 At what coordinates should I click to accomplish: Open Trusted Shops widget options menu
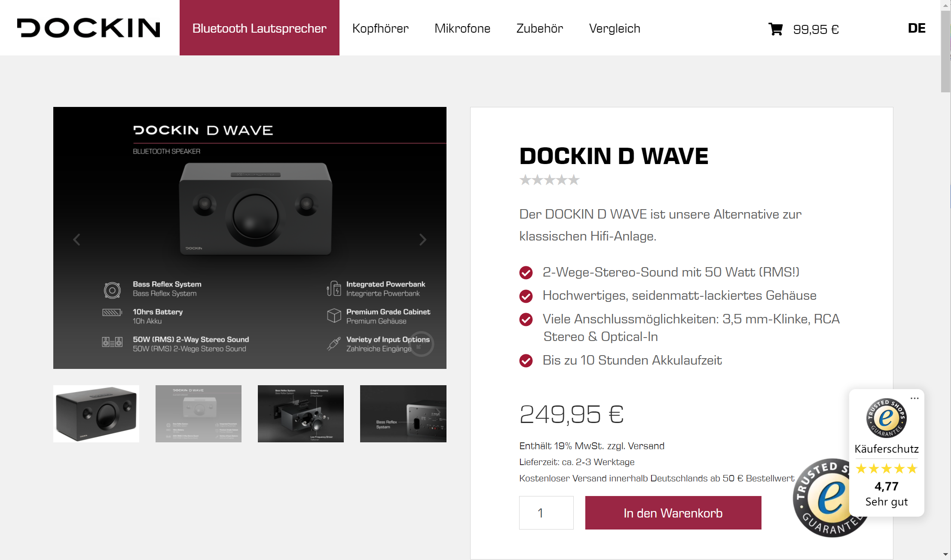pos(914,398)
